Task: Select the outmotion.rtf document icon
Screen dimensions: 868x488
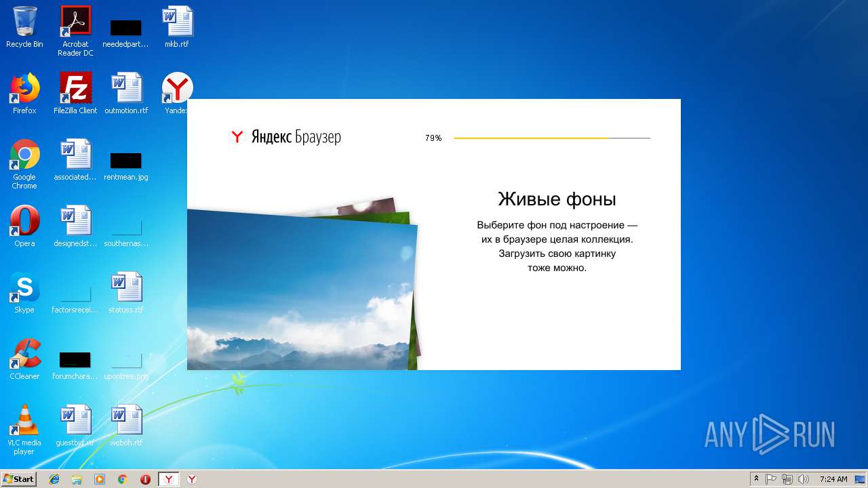Action: pyautogui.click(x=126, y=94)
